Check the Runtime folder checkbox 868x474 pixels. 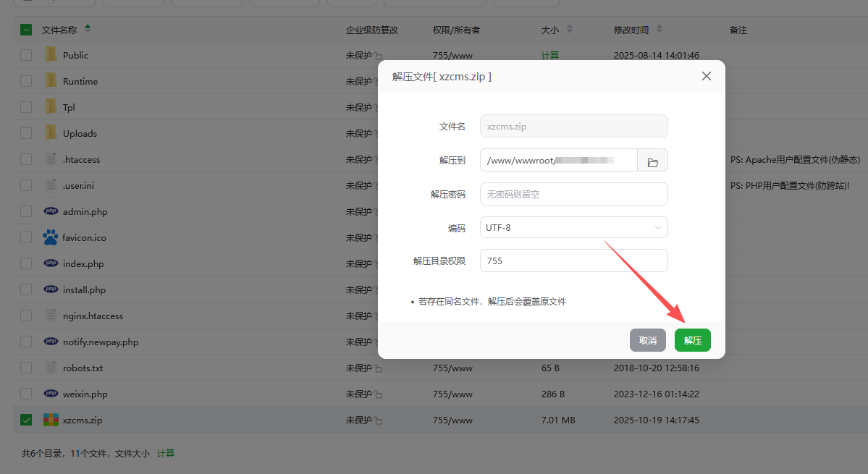[x=26, y=81]
